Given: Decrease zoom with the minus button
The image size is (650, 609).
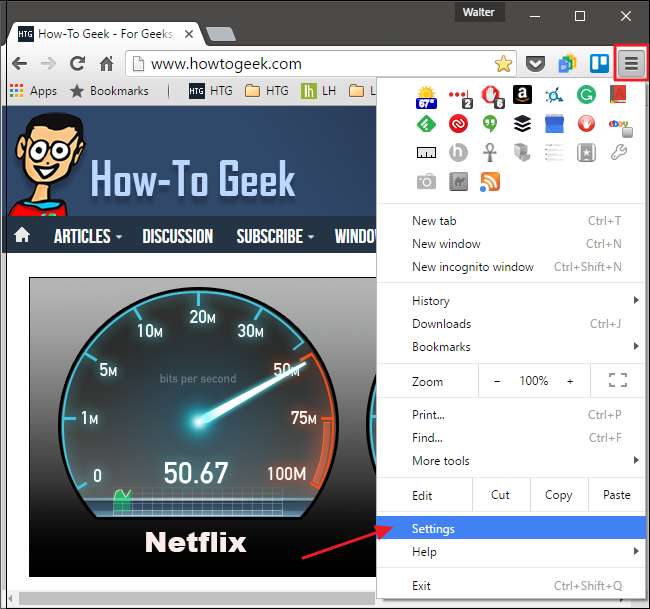Looking at the screenshot, I should (497, 381).
